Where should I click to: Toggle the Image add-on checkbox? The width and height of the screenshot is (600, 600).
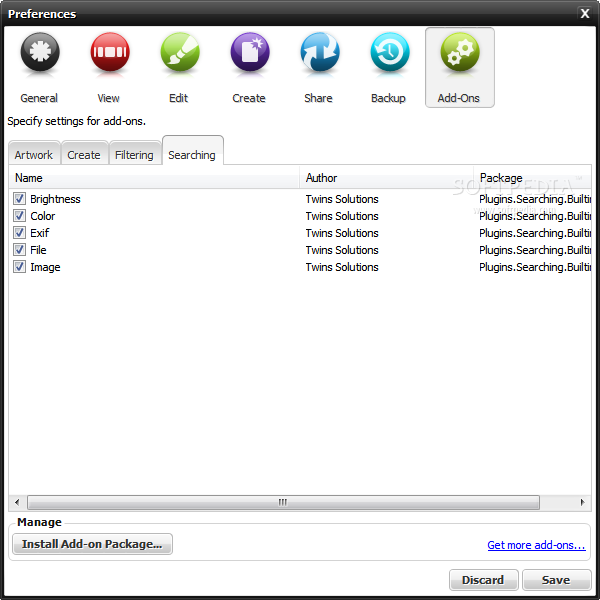[x=20, y=267]
